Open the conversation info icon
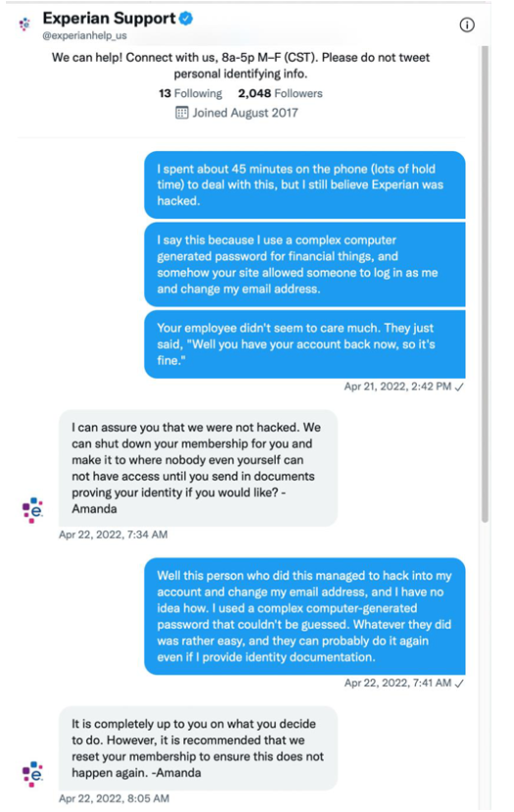 pos(467,25)
